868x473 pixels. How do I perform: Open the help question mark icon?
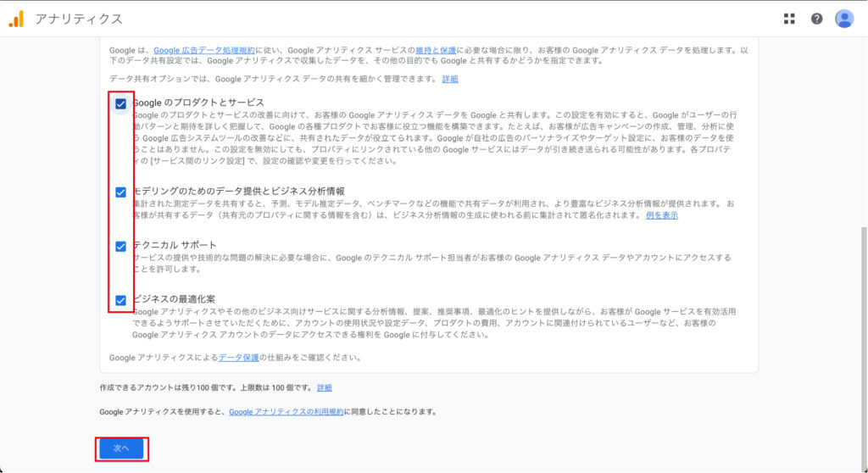(816, 19)
